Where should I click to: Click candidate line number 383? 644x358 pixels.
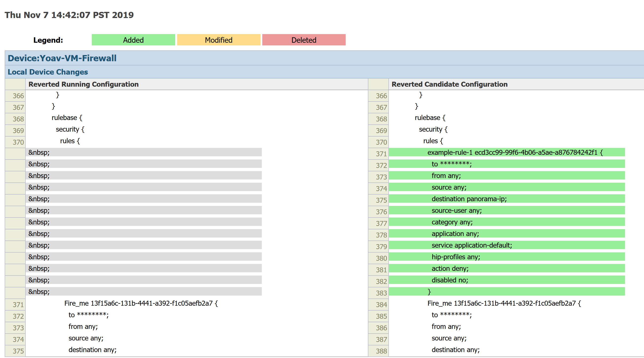pyautogui.click(x=381, y=293)
